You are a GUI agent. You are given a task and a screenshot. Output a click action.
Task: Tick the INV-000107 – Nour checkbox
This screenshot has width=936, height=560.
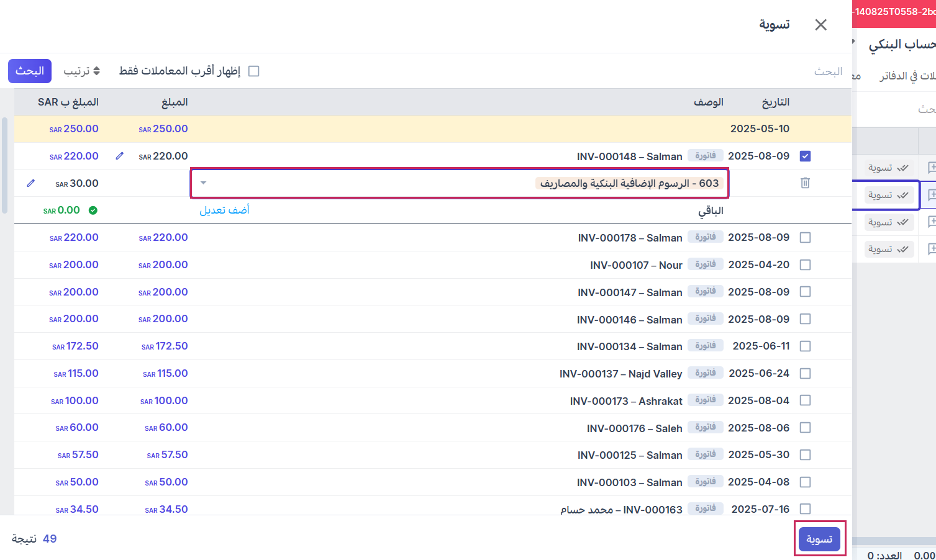coord(805,265)
